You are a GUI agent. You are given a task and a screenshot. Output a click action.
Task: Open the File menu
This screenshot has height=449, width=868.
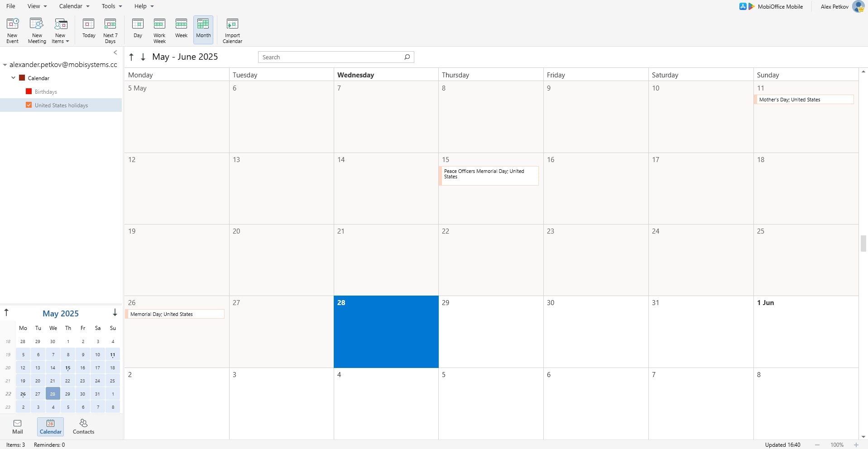click(11, 6)
